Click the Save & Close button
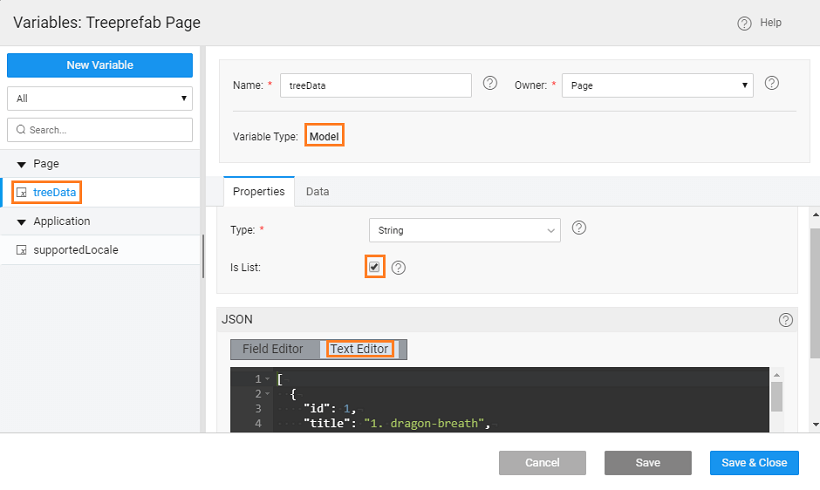This screenshot has width=820, height=490. click(755, 463)
